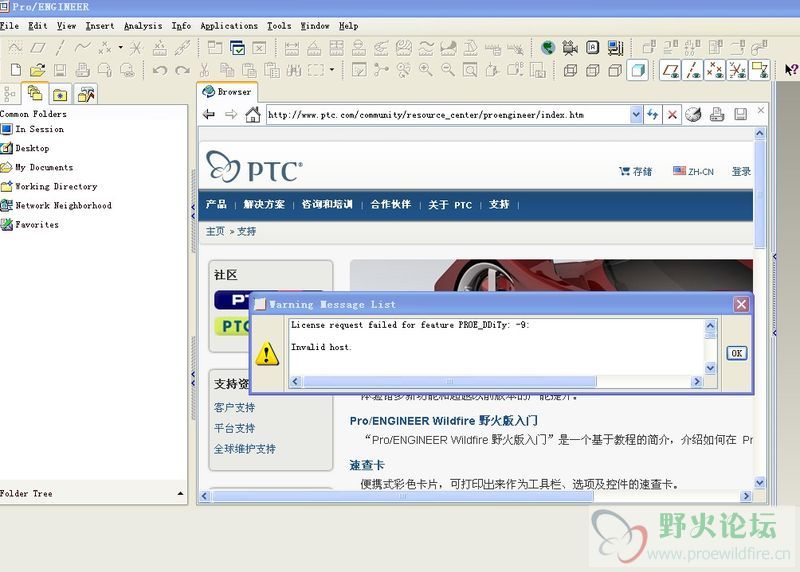Select the Browser tab
Image resolution: width=800 pixels, height=572 pixels.
coord(227,92)
